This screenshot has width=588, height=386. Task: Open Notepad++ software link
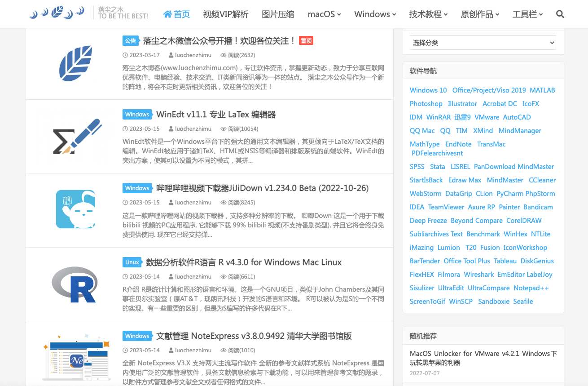coord(531,288)
